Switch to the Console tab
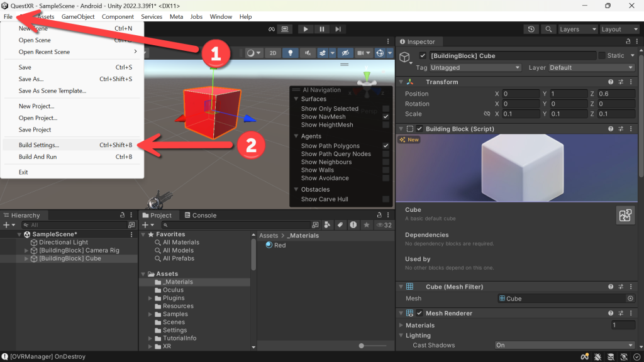The image size is (644, 362). (x=201, y=215)
